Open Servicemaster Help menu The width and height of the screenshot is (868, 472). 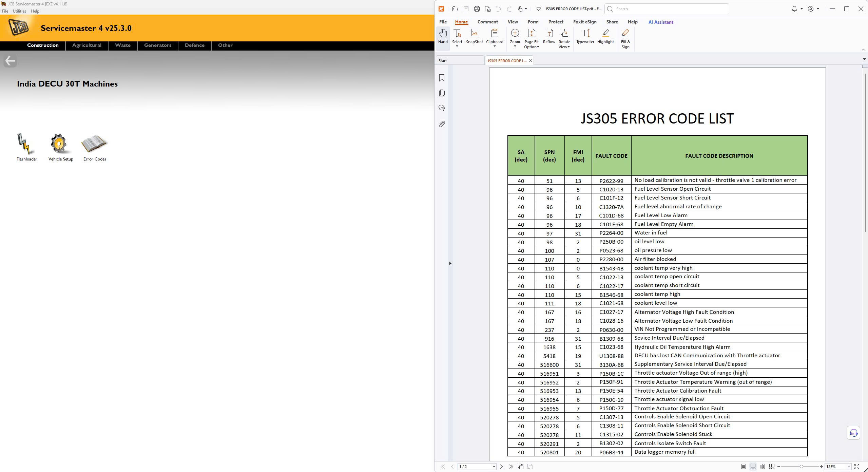(35, 11)
